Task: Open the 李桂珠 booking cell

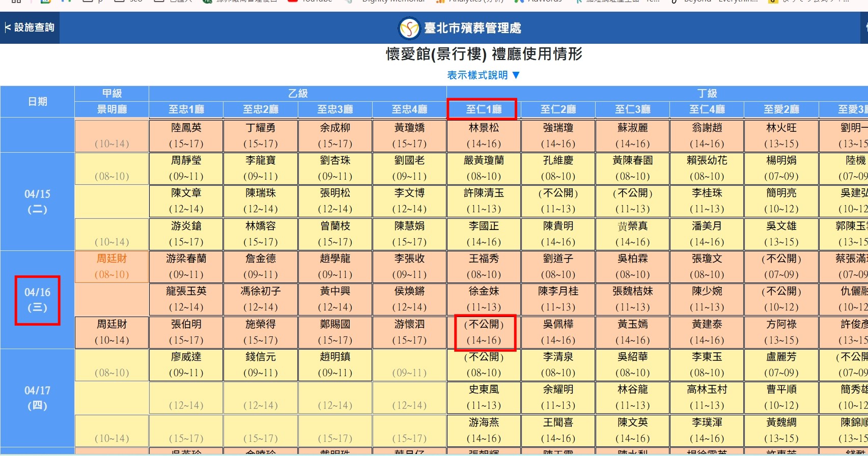Action: point(707,201)
